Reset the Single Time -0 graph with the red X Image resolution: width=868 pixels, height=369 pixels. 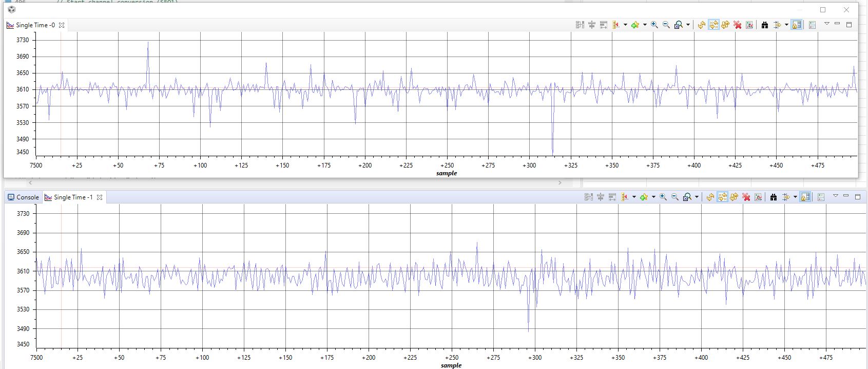pyautogui.click(x=738, y=25)
